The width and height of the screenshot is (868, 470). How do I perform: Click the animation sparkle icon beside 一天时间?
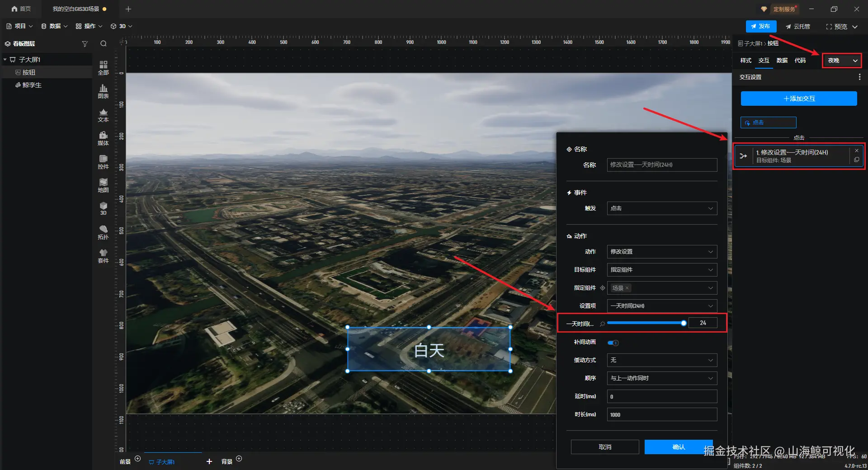point(602,324)
